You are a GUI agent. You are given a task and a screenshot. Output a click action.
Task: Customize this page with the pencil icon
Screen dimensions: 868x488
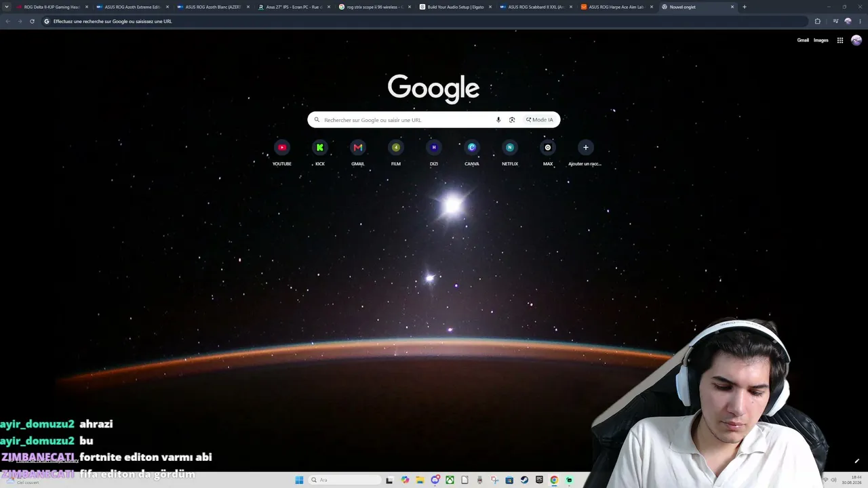coord(856,462)
